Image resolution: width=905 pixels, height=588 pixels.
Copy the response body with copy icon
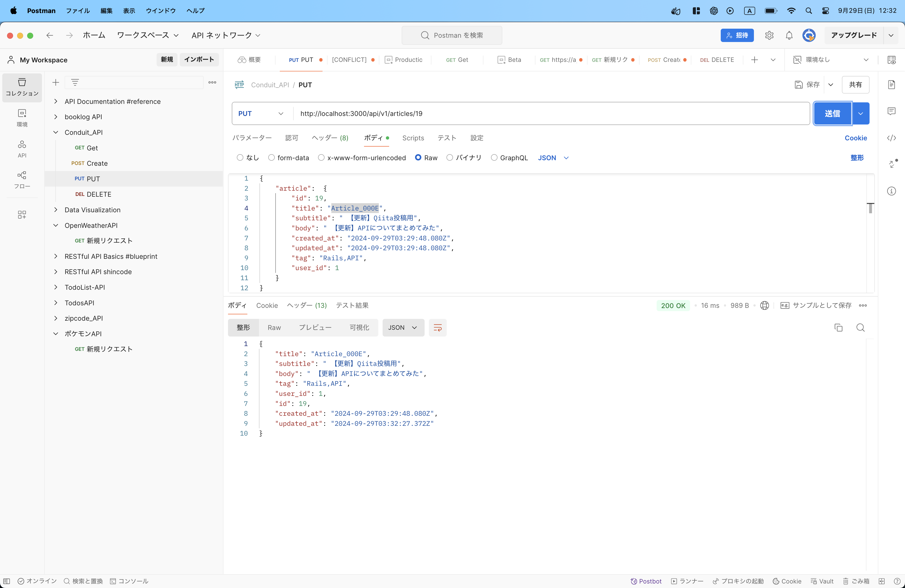[x=838, y=327]
